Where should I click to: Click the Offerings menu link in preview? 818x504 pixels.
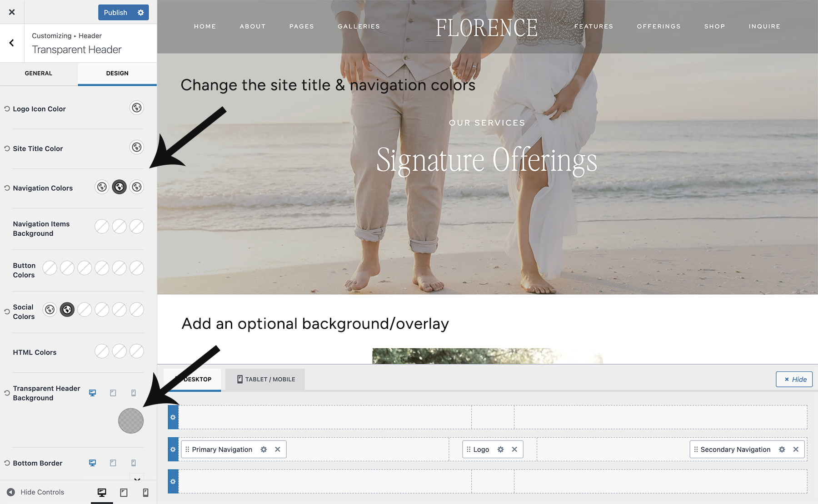pos(658,26)
